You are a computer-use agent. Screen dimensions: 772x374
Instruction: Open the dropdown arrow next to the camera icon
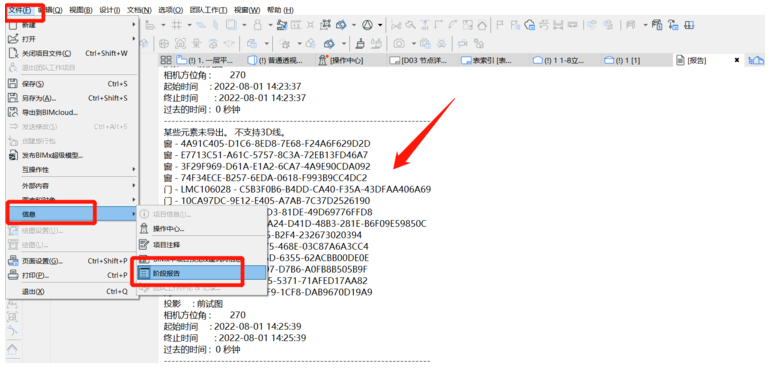pyautogui.click(x=413, y=43)
